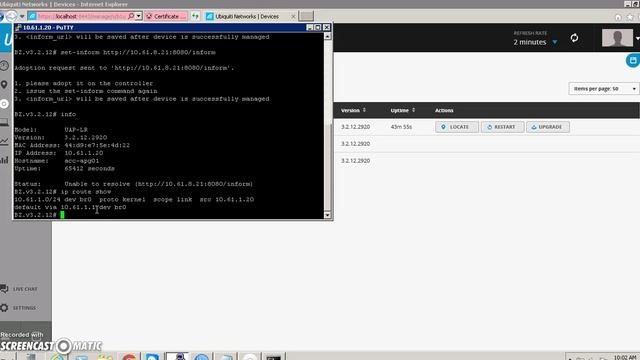Open the recent pages dropdown arrow in IE
The image size is (640, 360).
(22, 16)
